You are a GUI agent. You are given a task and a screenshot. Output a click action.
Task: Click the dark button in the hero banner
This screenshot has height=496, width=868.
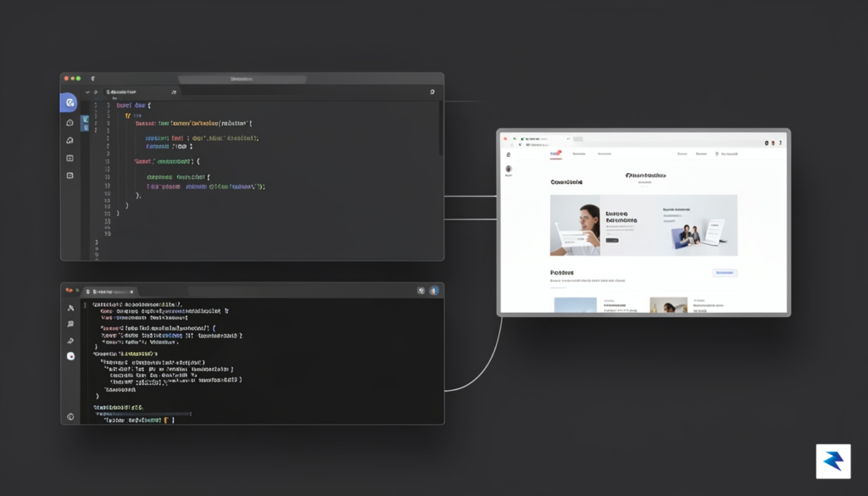tap(612, 240)
